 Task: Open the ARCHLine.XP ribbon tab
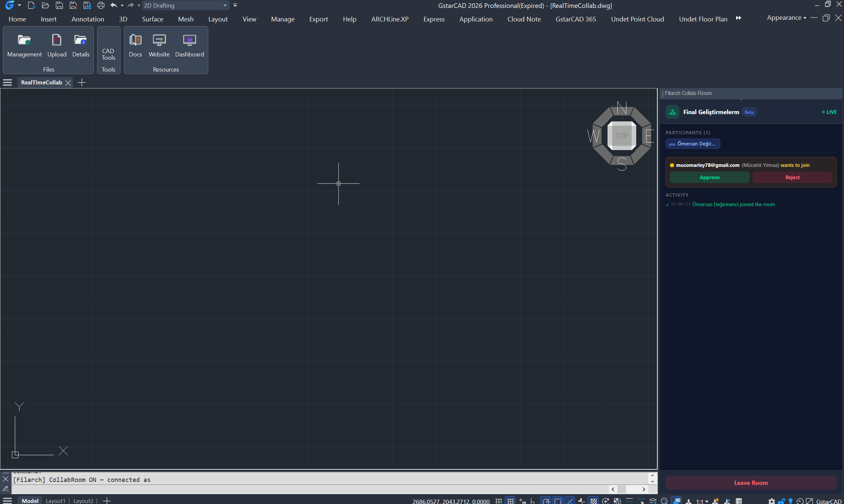pos(390,19)
